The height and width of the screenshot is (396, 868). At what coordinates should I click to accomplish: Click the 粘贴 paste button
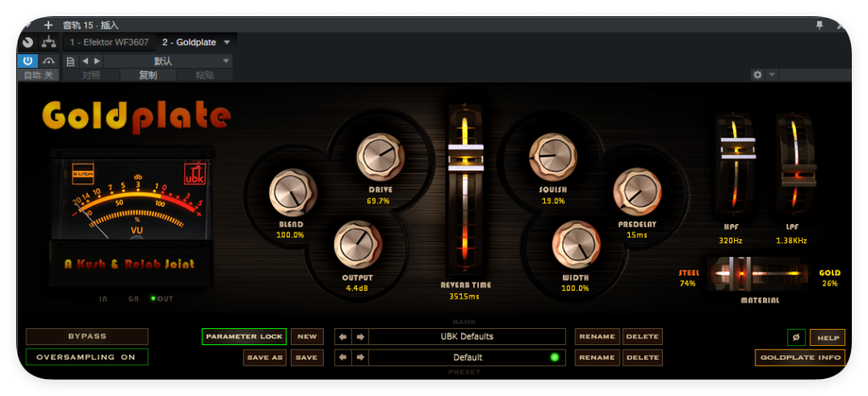(x=204, y=75)
